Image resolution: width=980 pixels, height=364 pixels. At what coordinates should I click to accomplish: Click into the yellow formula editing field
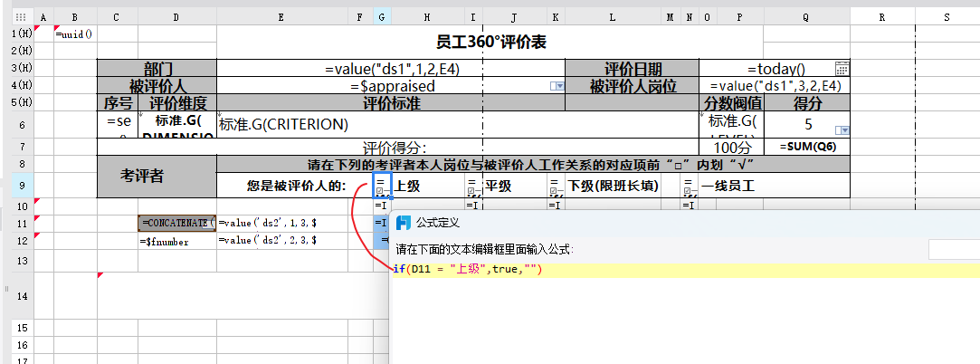pos(685,270)
